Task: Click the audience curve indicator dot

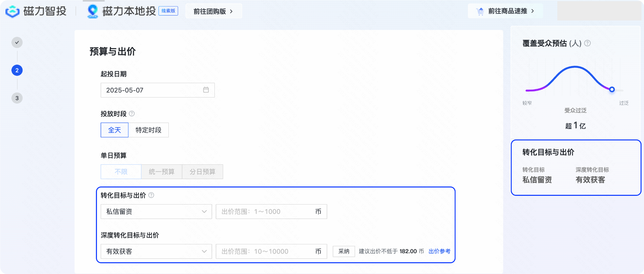Action: click(x=612, y=90)
